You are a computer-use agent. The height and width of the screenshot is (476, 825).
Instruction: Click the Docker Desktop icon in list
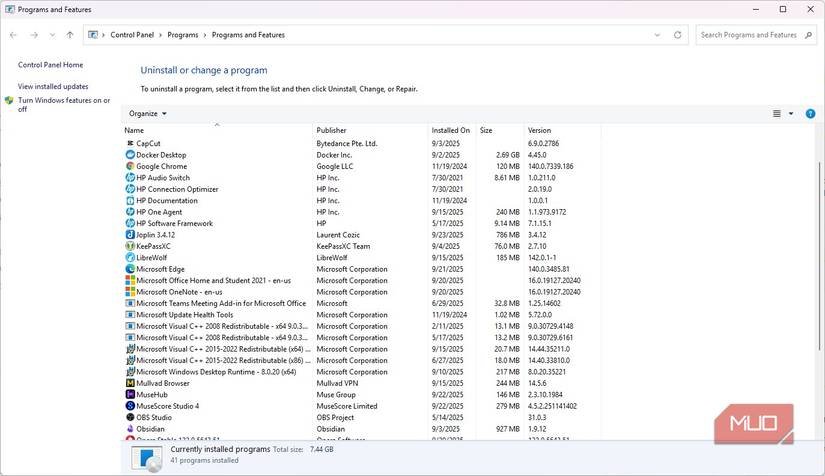[130, 155]
